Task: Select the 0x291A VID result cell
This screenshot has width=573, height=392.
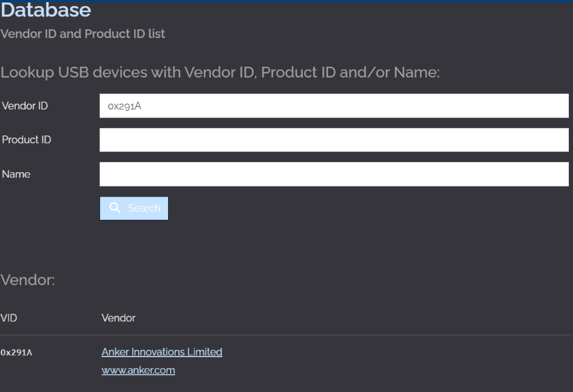Action: [x=16, y=353]
